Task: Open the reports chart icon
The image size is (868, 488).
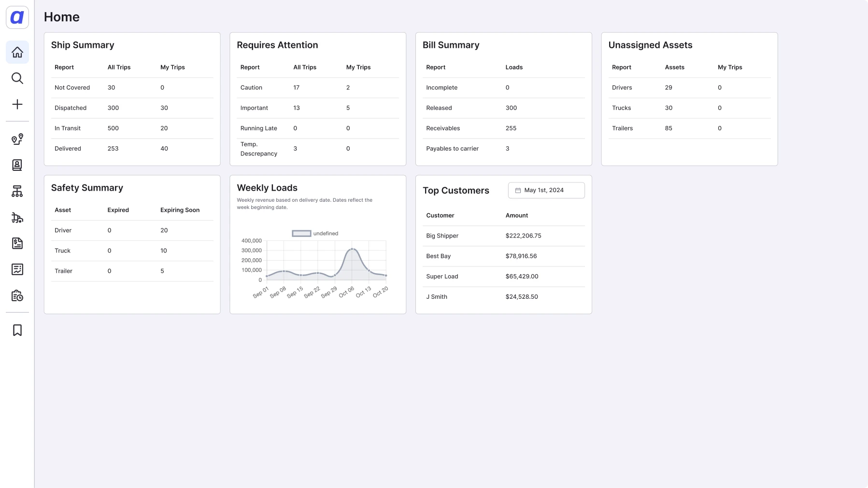Action: (x=17, y=269)
